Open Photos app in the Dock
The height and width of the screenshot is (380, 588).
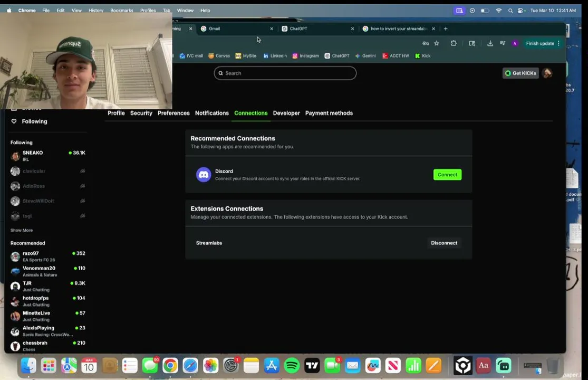coord(211,365)
